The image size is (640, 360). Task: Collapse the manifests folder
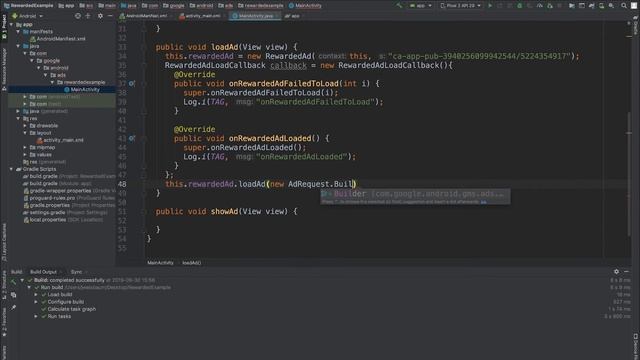pos(18,31)
